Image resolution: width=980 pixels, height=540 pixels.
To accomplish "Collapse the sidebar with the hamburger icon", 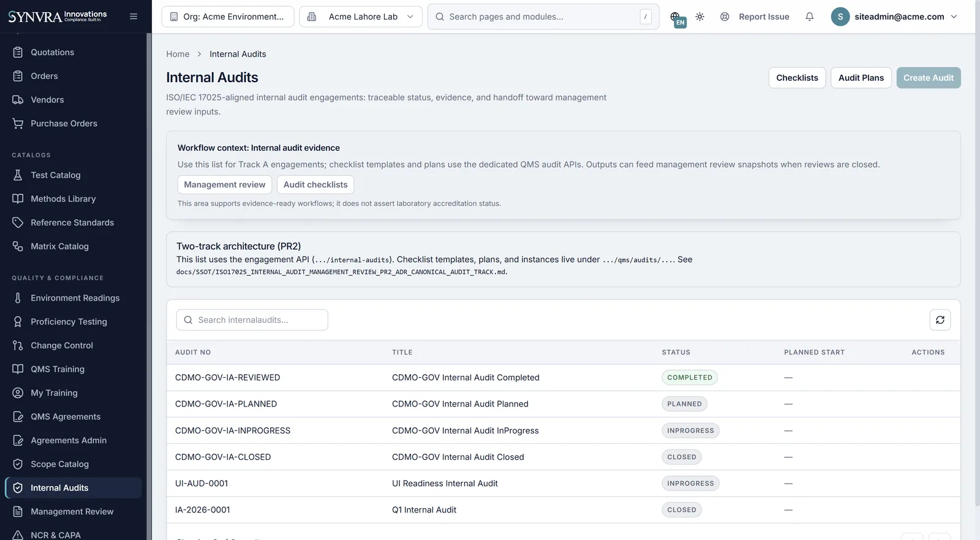I will (134, 17).
